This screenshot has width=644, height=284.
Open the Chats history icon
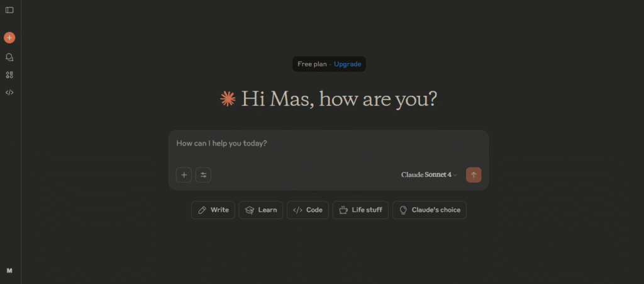point(9,57)
